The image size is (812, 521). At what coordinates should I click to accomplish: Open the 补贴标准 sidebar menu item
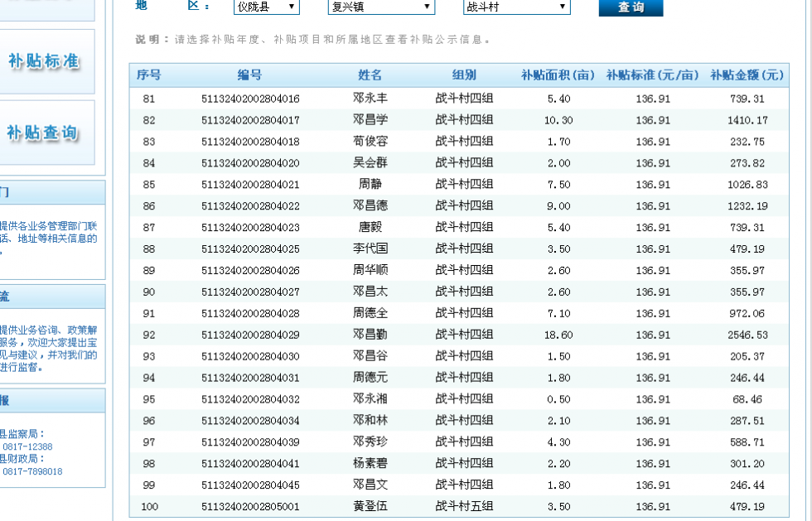point(44,61)
